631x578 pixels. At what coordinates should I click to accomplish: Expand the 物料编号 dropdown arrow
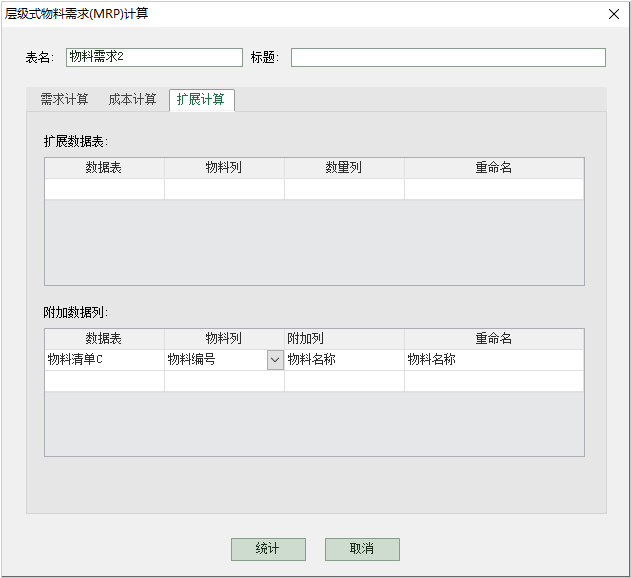pyautogui.click(x=275, y=360)
